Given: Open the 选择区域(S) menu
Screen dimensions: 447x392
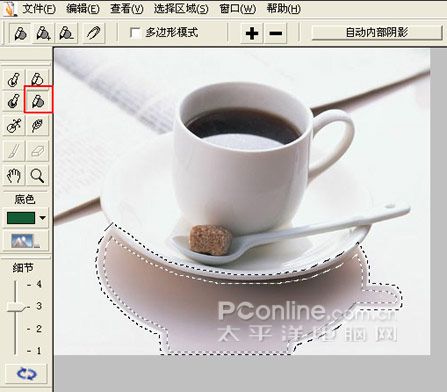Looking at the screenshot, I should tap(181, 9).
